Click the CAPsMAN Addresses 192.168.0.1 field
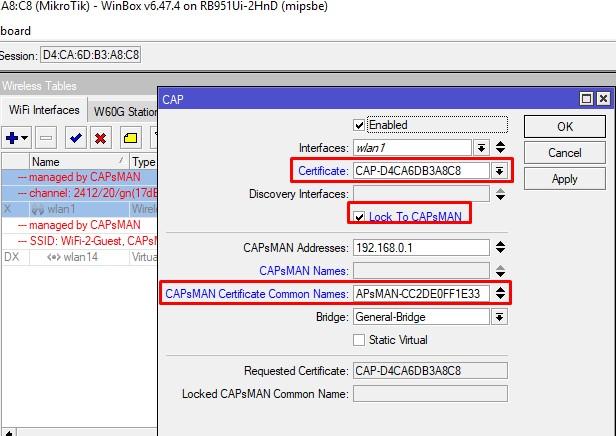The height and width of the screenshot is (436, 616). (x=421, y=248)
